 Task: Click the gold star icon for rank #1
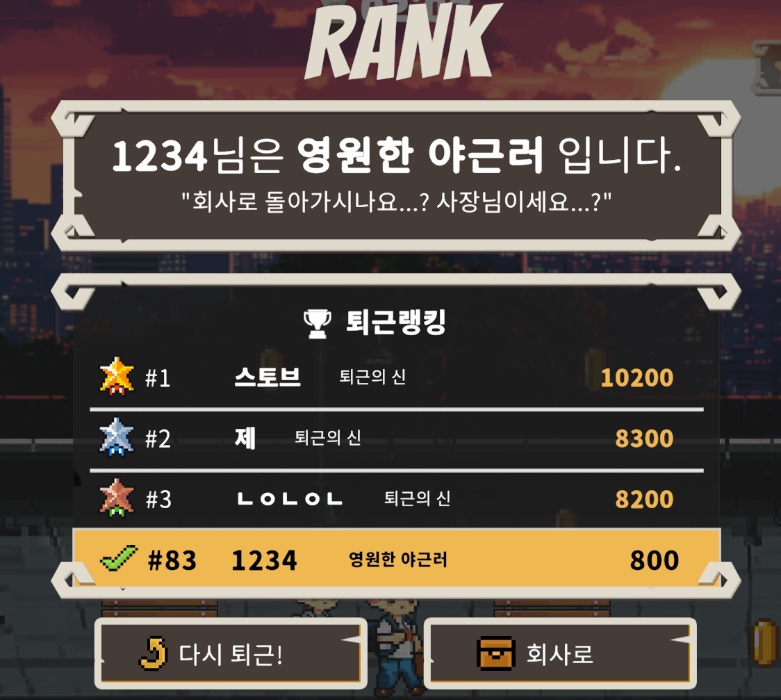(x=117, y=376)
